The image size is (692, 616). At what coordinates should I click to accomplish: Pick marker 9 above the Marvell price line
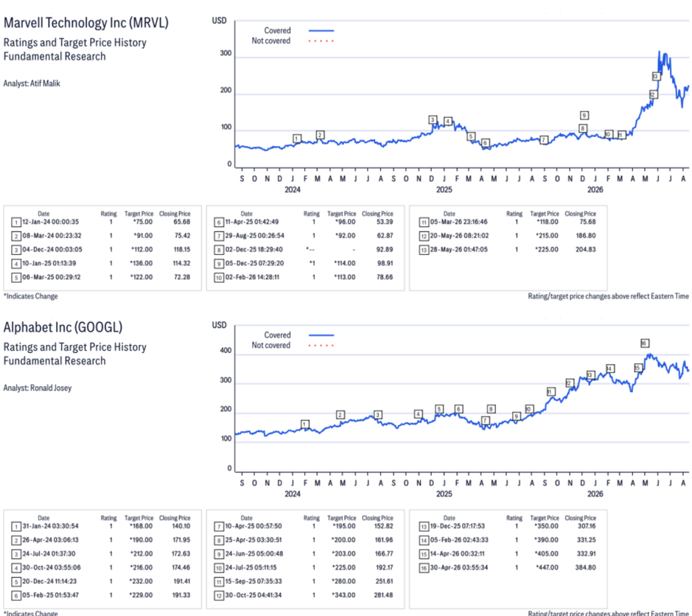584,115
